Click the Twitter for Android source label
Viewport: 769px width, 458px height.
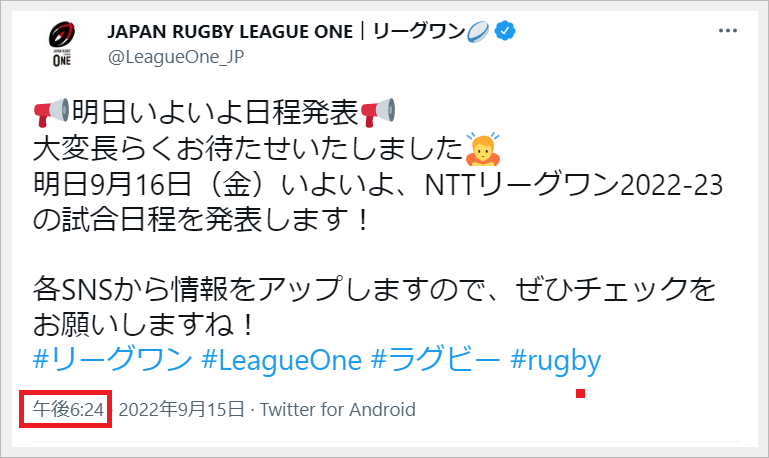[x=338, y=410]
